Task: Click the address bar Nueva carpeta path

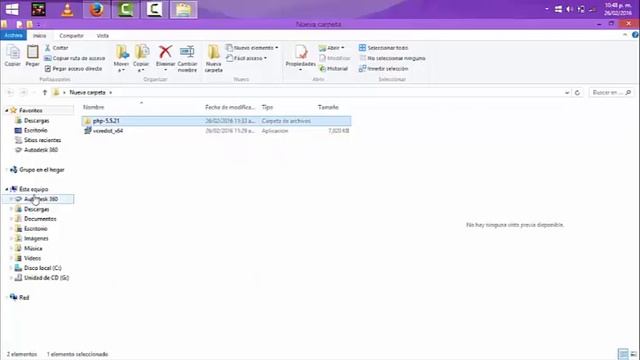Action: click(87, 93)
